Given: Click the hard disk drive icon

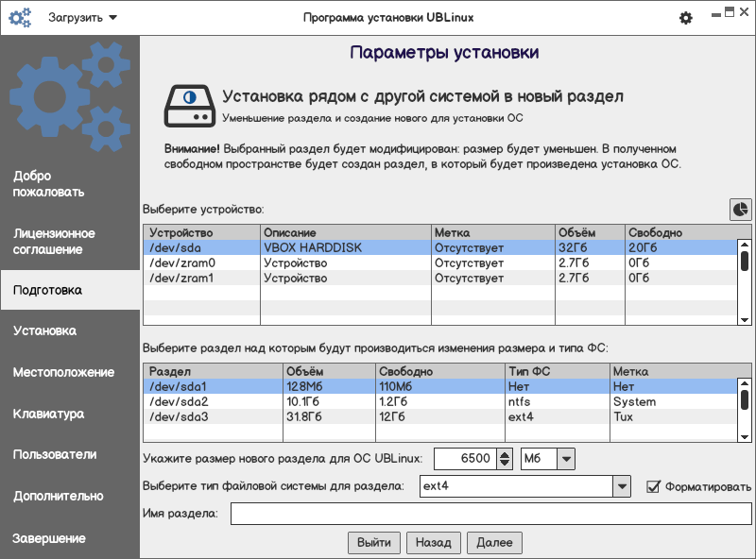Looking at the screenshot, I should click(189, 105).
